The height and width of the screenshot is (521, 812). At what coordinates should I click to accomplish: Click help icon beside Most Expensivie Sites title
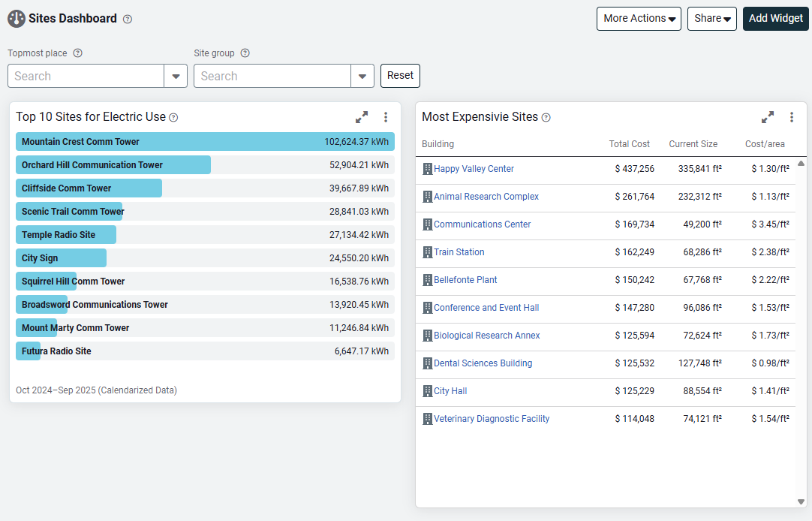[546, 118]
